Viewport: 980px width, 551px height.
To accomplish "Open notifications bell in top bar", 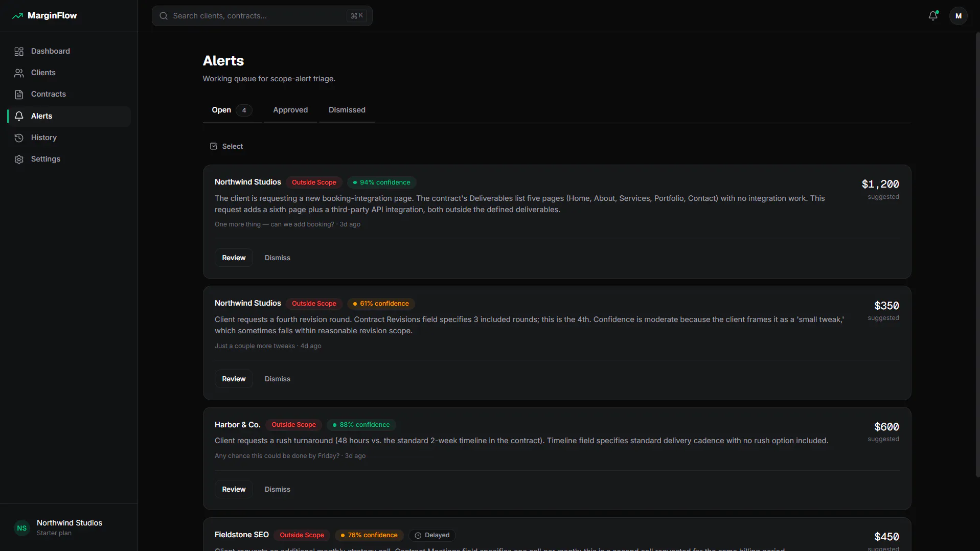I will [x=933, y=16].
